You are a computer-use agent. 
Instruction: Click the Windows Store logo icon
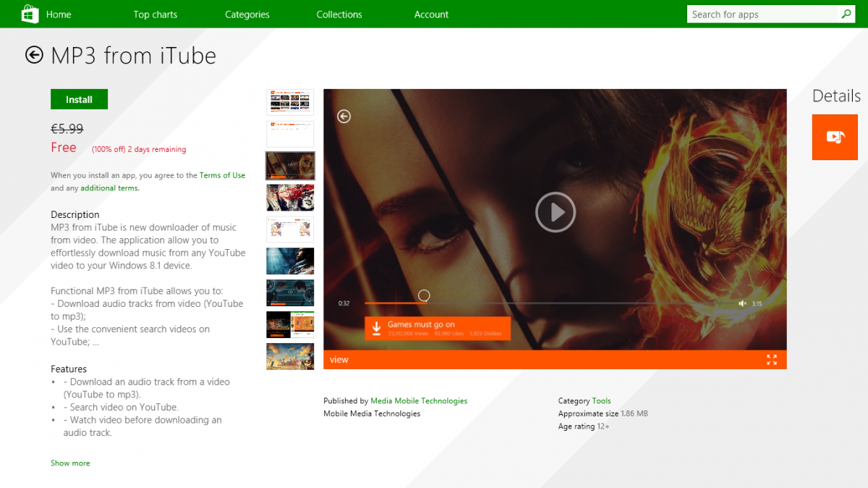coord(29,14)
